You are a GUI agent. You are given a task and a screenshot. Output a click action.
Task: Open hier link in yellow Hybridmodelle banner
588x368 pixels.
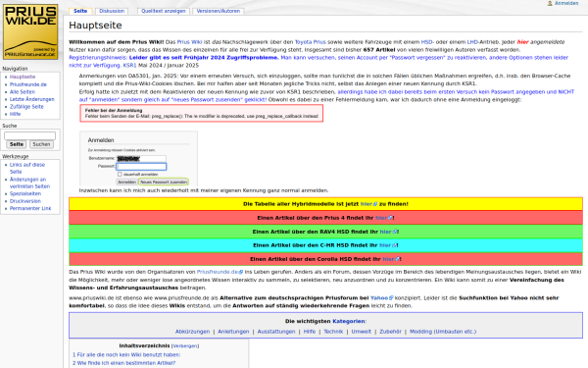coord(368,204)
